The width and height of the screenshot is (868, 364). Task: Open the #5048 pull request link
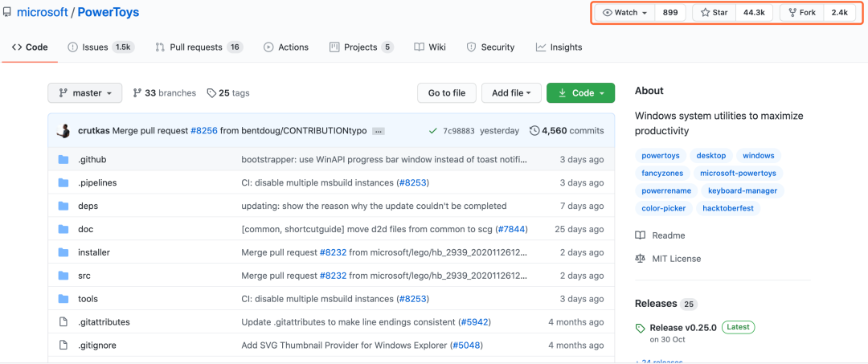tap(466, 346)
